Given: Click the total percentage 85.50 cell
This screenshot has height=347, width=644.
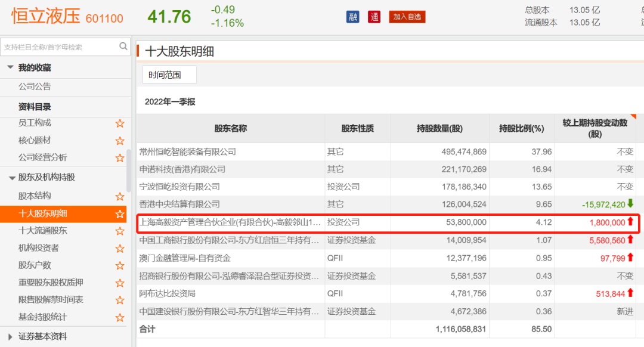Looking at the screenshot, I should (541, 329).
